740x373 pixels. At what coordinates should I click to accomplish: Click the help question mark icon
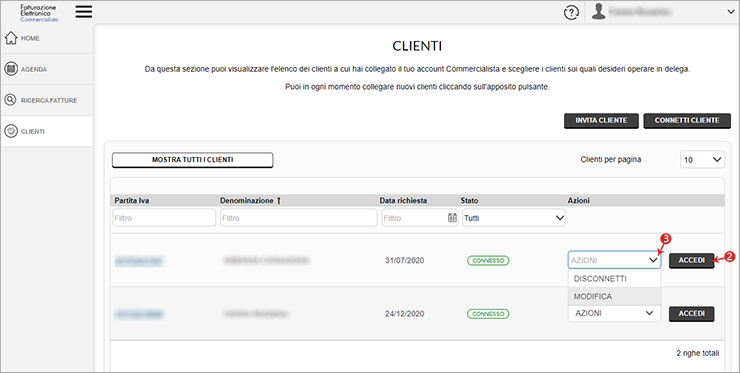coord(571,13)
